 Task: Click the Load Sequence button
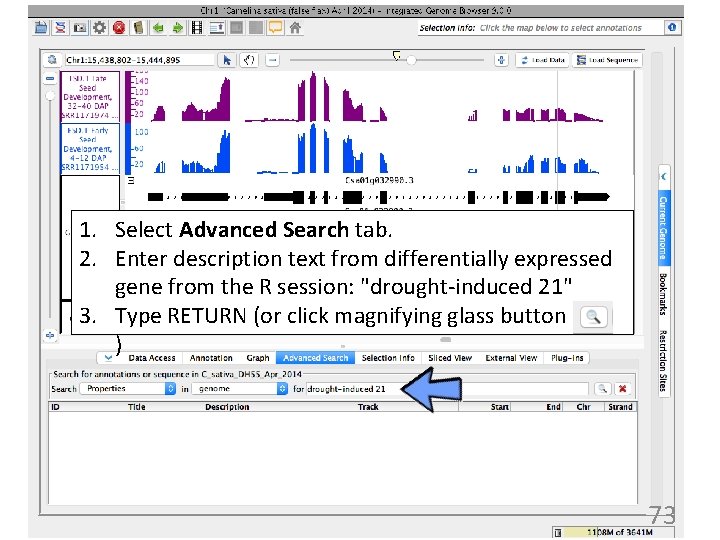pos(607,60)
